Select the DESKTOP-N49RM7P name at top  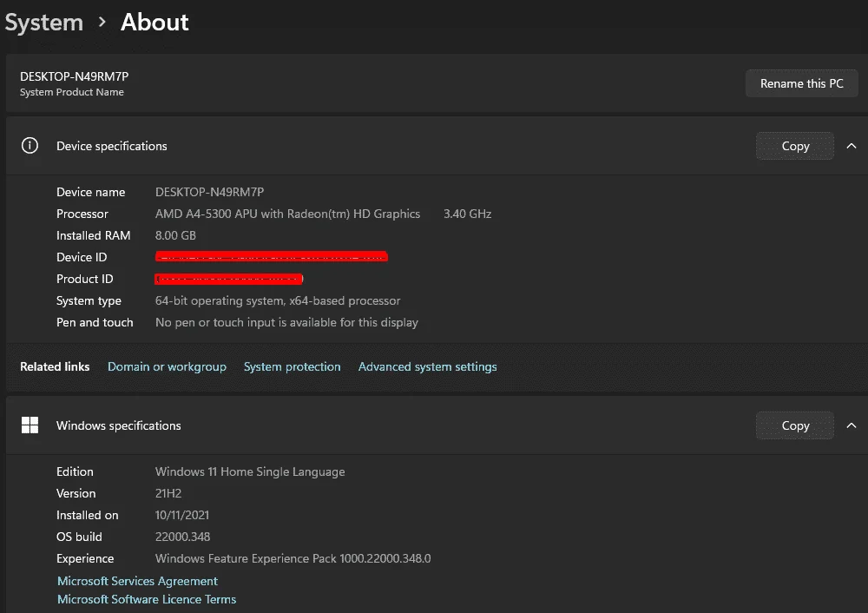coord(74,76)
